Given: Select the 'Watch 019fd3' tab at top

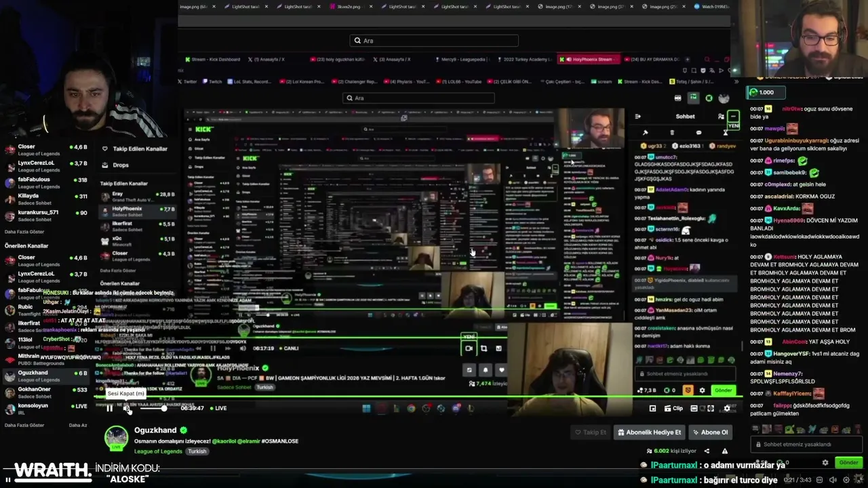Looking at the screenshot, I should click(x=711, y=7).
